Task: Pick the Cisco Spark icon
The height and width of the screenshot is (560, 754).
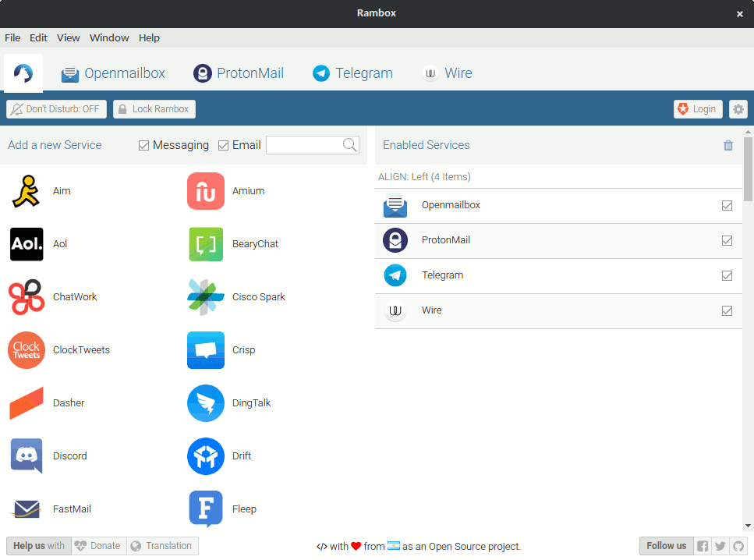Action: (206, 297)
